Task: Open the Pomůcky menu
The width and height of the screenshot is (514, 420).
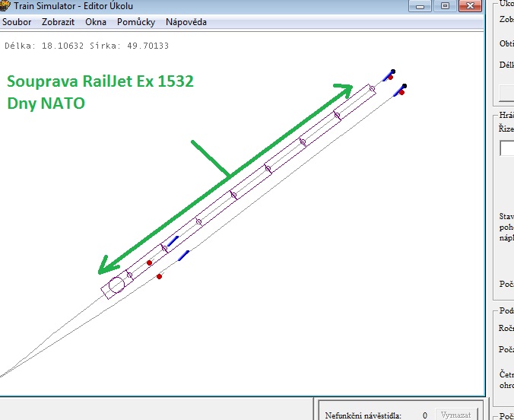Action: (136, 22)
